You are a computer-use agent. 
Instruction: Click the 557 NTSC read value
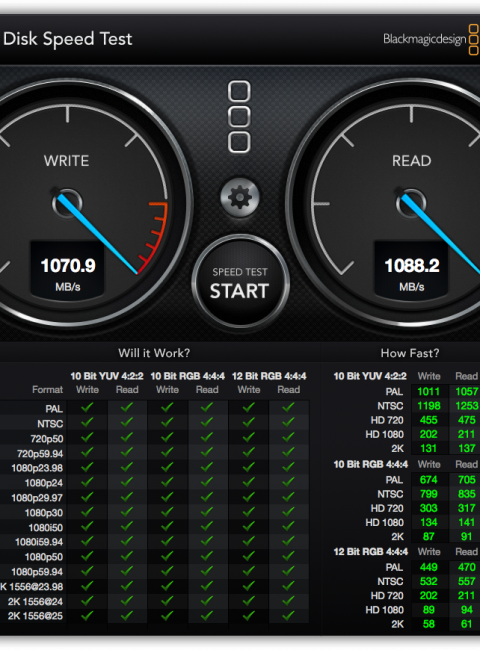click(467, 582)
